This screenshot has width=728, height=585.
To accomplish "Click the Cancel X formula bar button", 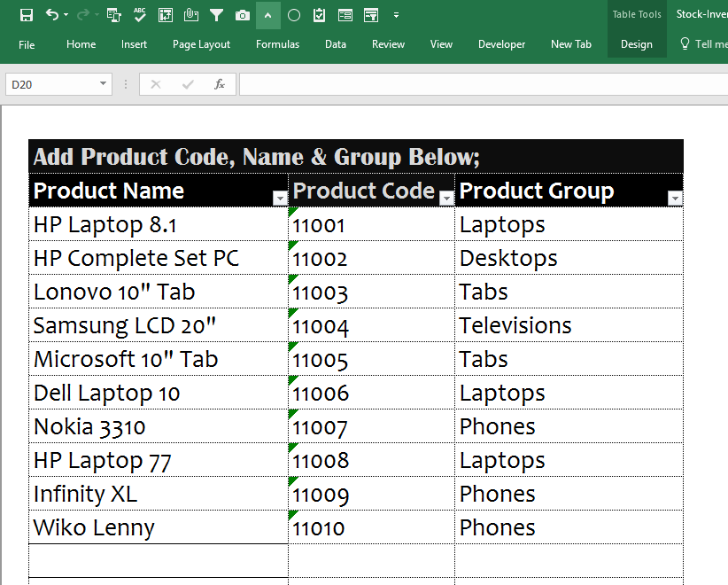I will click(156, 84).
